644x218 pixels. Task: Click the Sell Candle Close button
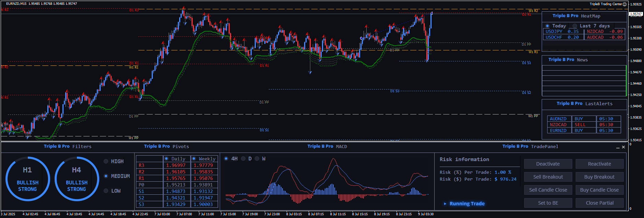(x=548, y=190)
